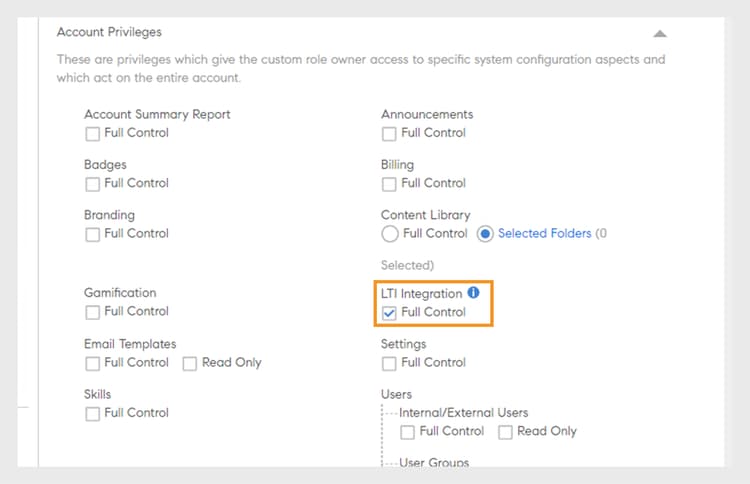
Task: Select Content Library Full Control radio
Action: (390, 234)
